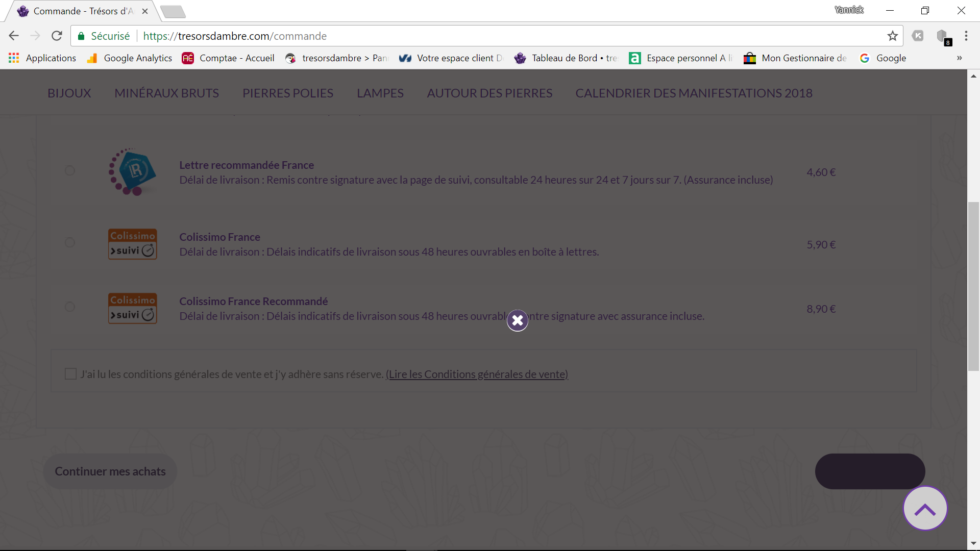Close the overlay with the X icon
The height and width of the screenshot is (551, 980).
click(517, 320)
